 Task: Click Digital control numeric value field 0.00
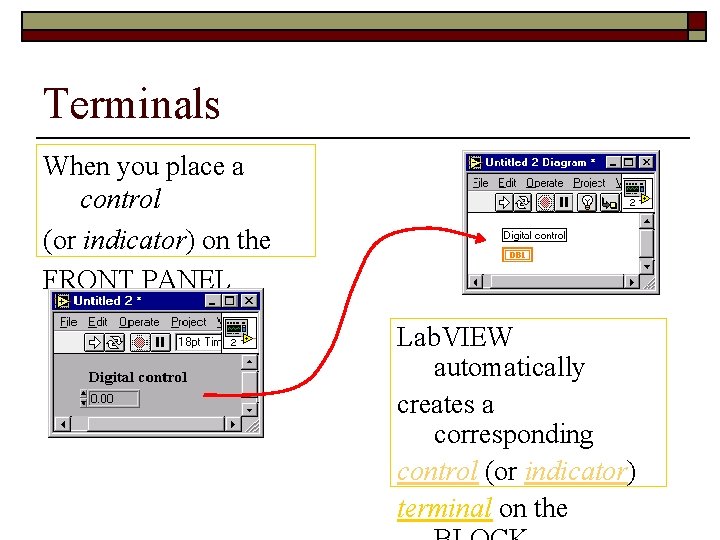pos(114,399)
